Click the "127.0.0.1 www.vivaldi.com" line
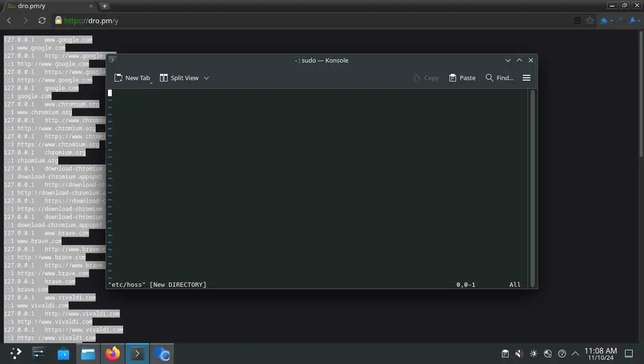The width and height of the screenshot is (644, 364). click(x=50, y=298)
